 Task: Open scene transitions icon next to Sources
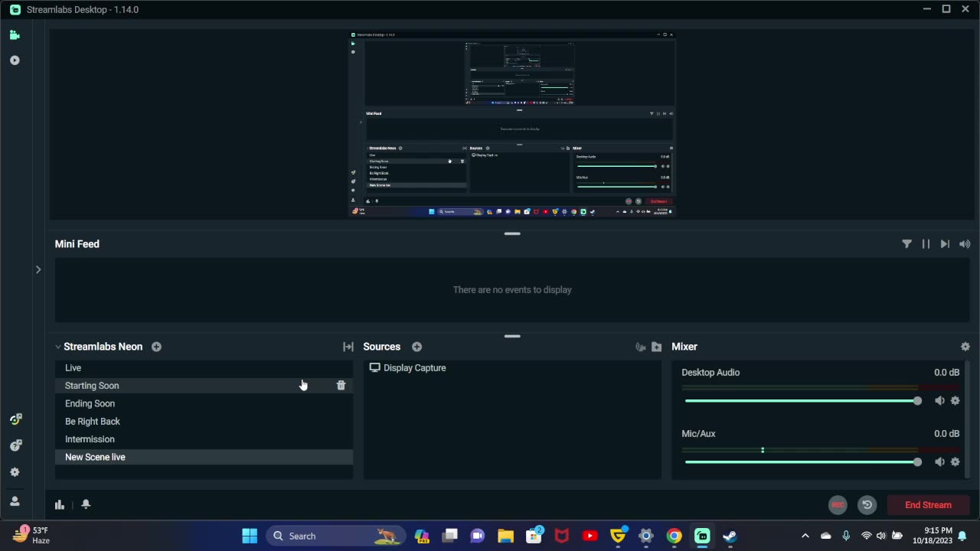click(x=348, y=347)
